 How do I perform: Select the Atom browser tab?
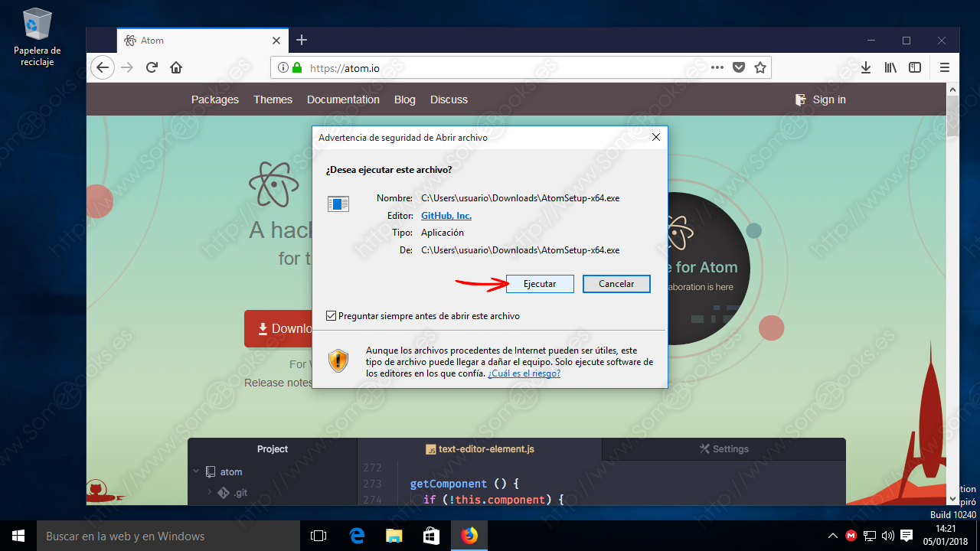pyautogui.click(x=202, y=40)
